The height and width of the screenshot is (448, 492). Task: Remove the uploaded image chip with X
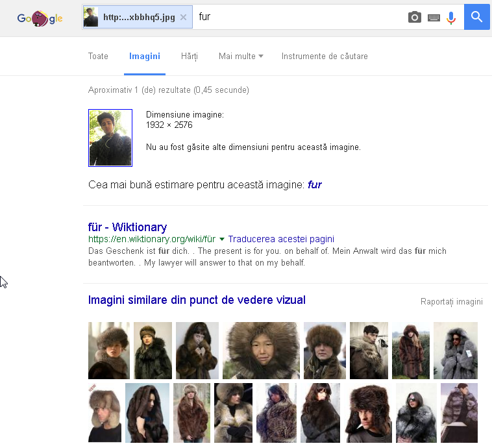coord(183,18)
